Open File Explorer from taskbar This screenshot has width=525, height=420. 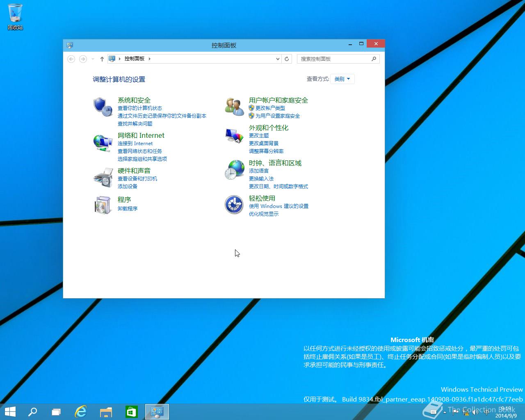pos(106,412)
